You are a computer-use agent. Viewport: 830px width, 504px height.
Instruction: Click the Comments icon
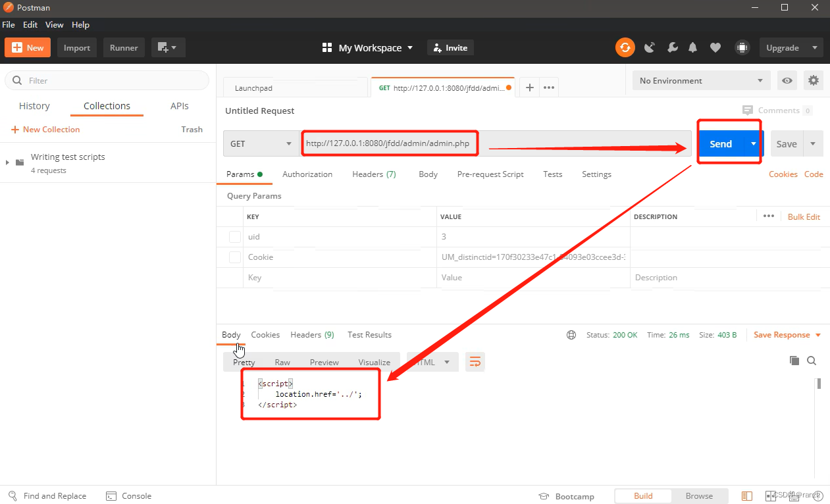748,111
